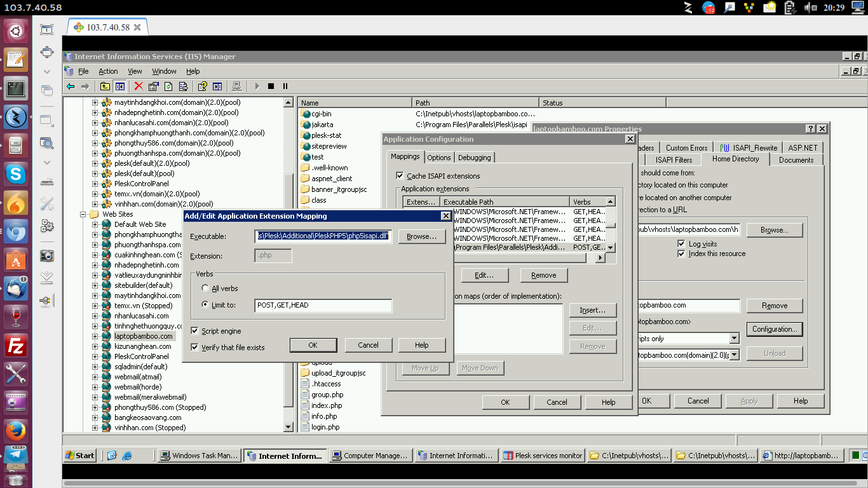Click the Help question mark toolbar icon
The width and height of the screenshot is (868, 488).
(x=203, y=86)
